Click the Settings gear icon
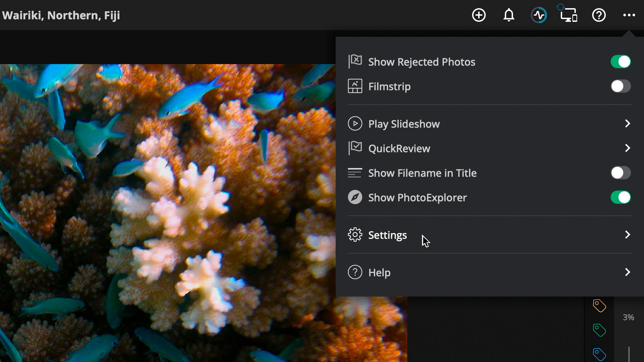 (x=355, y=235)
